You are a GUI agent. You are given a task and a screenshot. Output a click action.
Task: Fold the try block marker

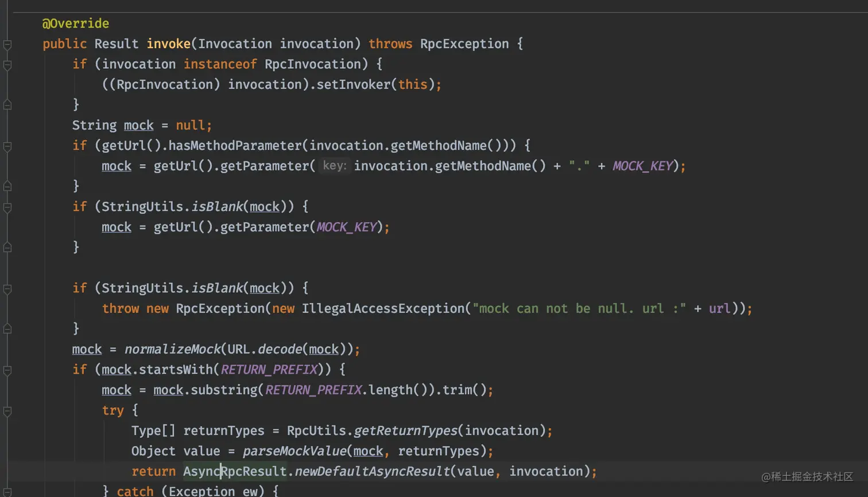(x=7, y=411)
